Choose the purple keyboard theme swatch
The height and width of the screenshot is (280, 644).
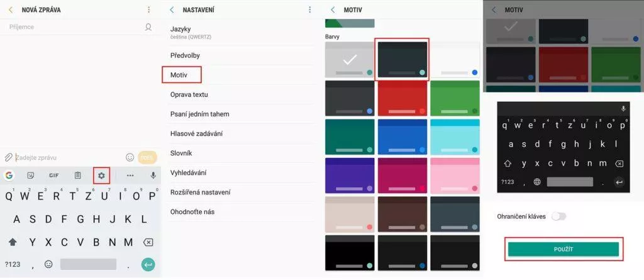coord(350,176)
